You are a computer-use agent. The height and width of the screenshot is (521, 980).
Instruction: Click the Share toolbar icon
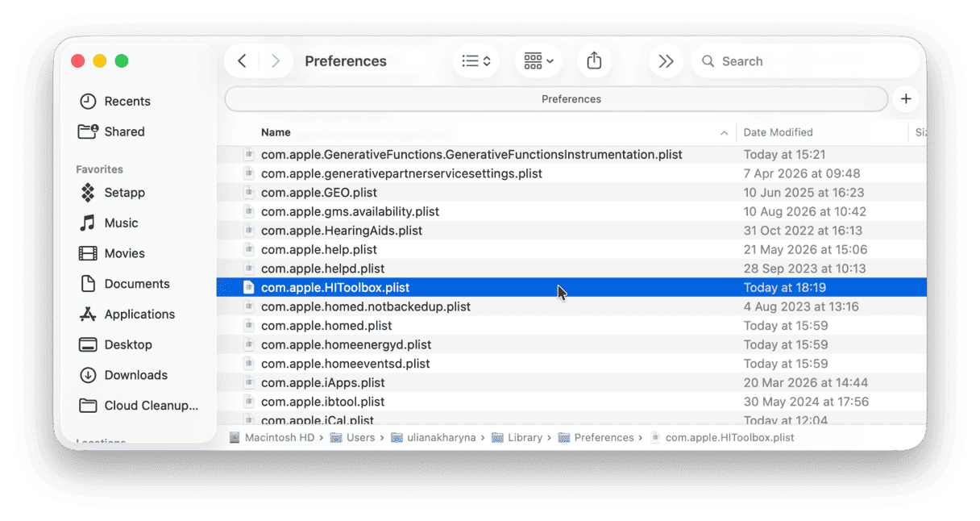594,61
